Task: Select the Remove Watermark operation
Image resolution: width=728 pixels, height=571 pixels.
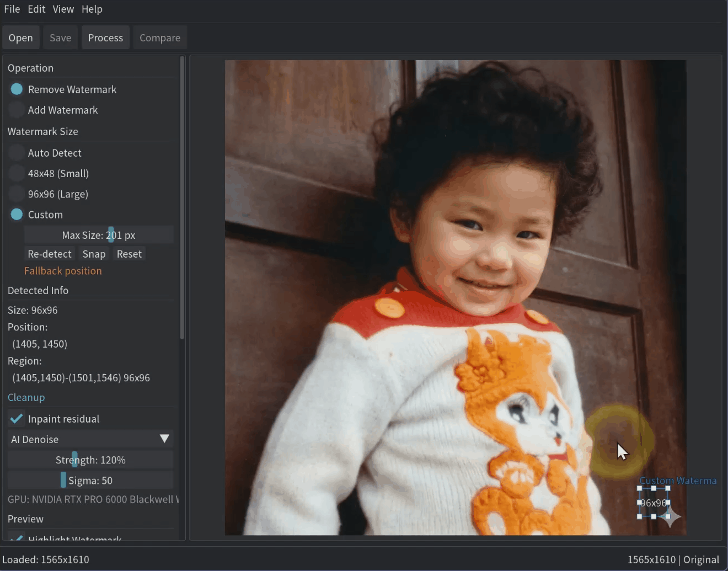Action: click(x=17, y=89)
